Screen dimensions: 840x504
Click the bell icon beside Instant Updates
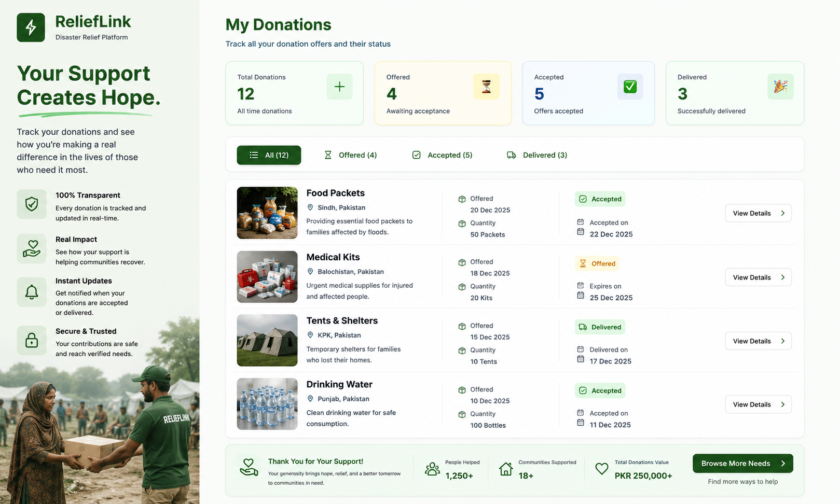pos(32,292)
